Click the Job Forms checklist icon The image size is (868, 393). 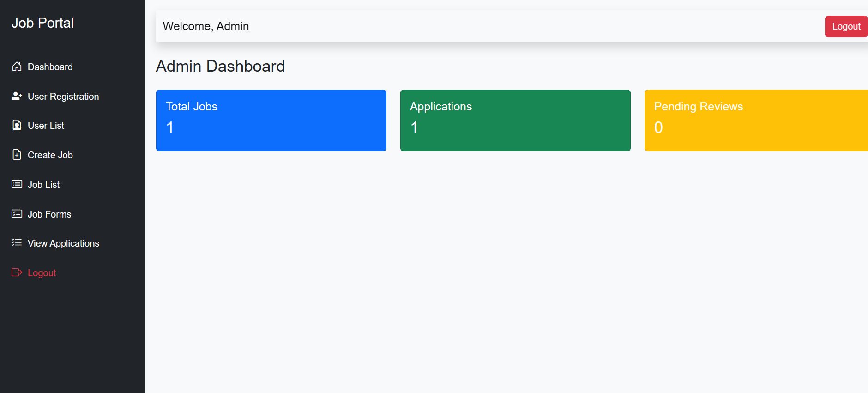point(17,214)
